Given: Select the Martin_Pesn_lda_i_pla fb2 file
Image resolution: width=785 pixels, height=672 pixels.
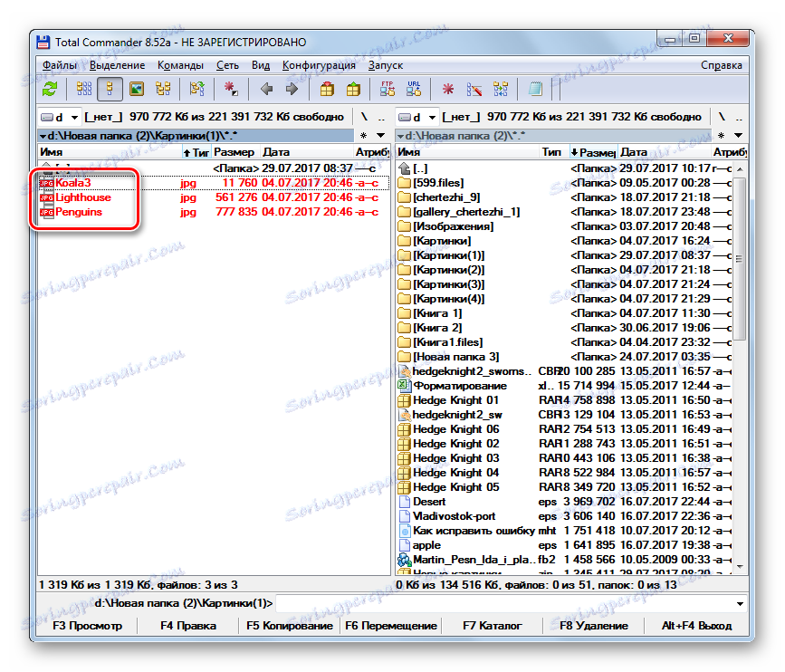Looking at the screenshot, I should click(x=564, y=560).
